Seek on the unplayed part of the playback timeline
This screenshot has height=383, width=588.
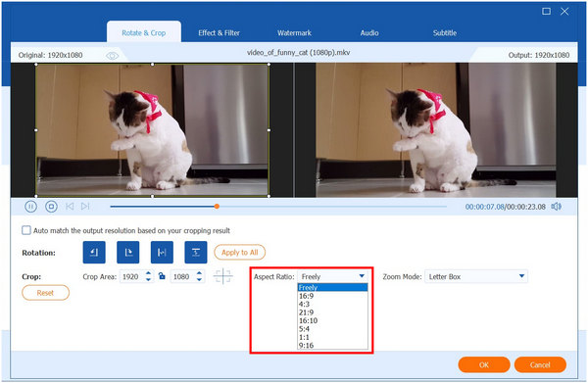[333, 206]
